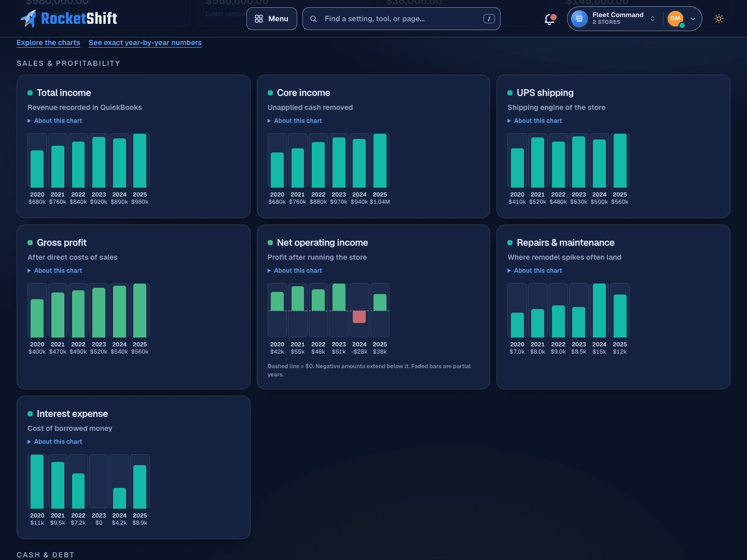The width and height of the screenshot is (747, 560).
Task: Click the 2025 bar in Total income chart
Action: point(140,161)
